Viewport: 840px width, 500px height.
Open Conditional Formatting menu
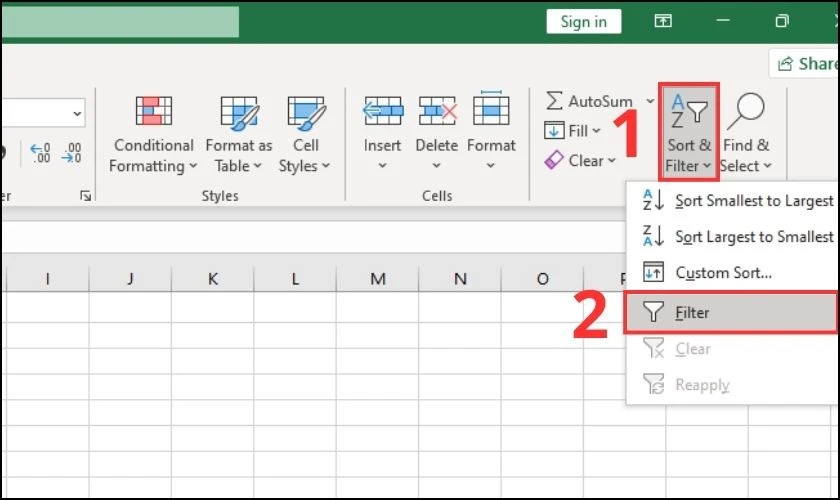click(x=153, y=135)
